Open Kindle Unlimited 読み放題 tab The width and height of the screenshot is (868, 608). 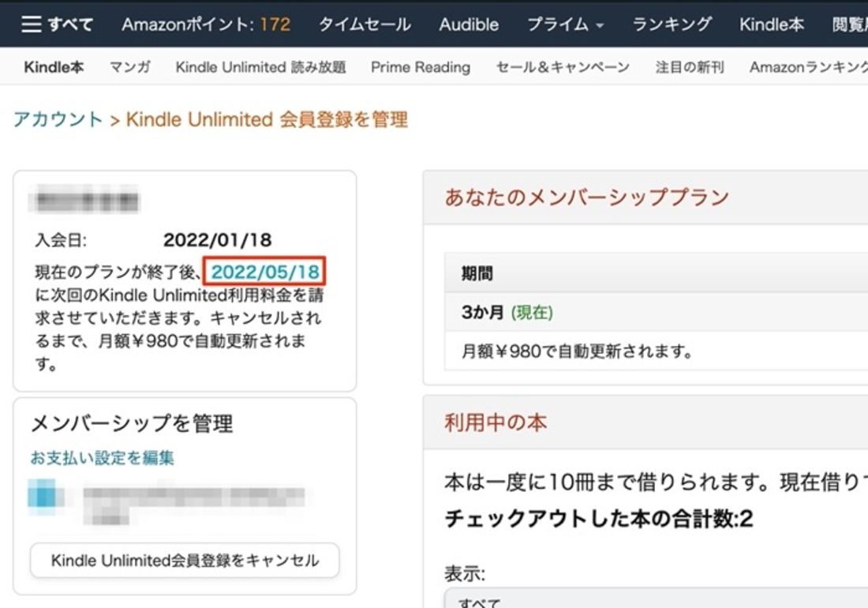point(260,67)
